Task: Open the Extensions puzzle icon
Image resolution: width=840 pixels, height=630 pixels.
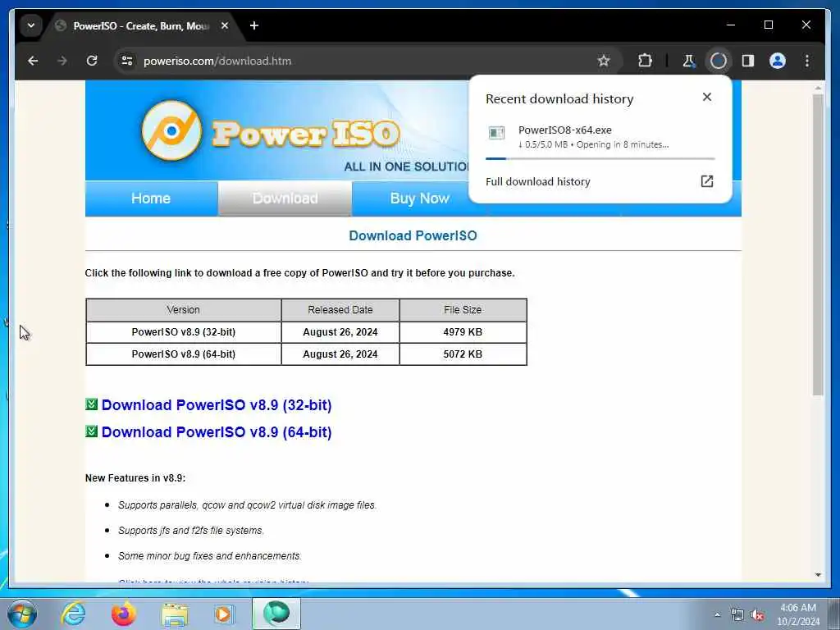Action: (645, 61)
